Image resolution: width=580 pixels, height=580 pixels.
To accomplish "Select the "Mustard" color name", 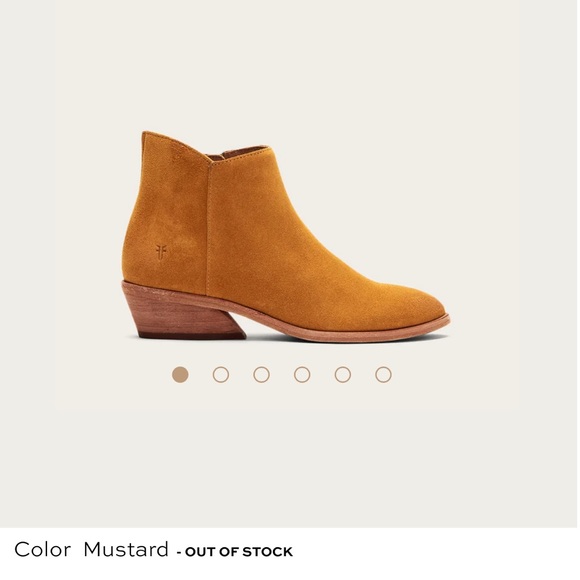I will pos(126,550).
